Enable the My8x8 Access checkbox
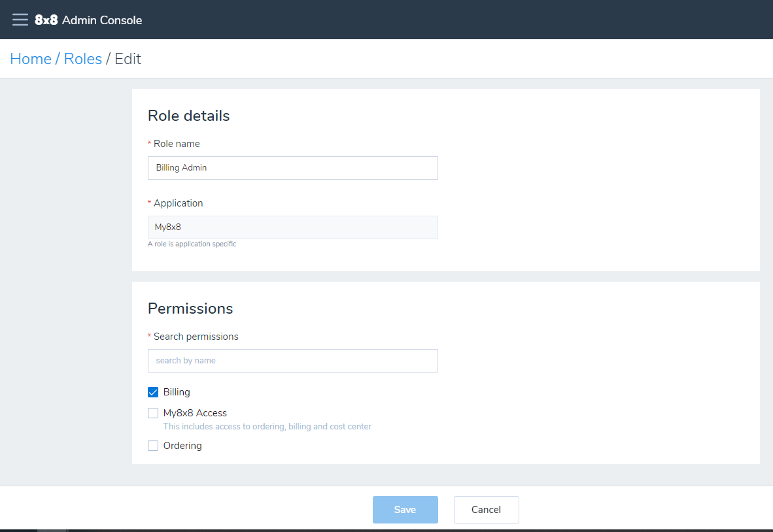 [x=153, y=413]
